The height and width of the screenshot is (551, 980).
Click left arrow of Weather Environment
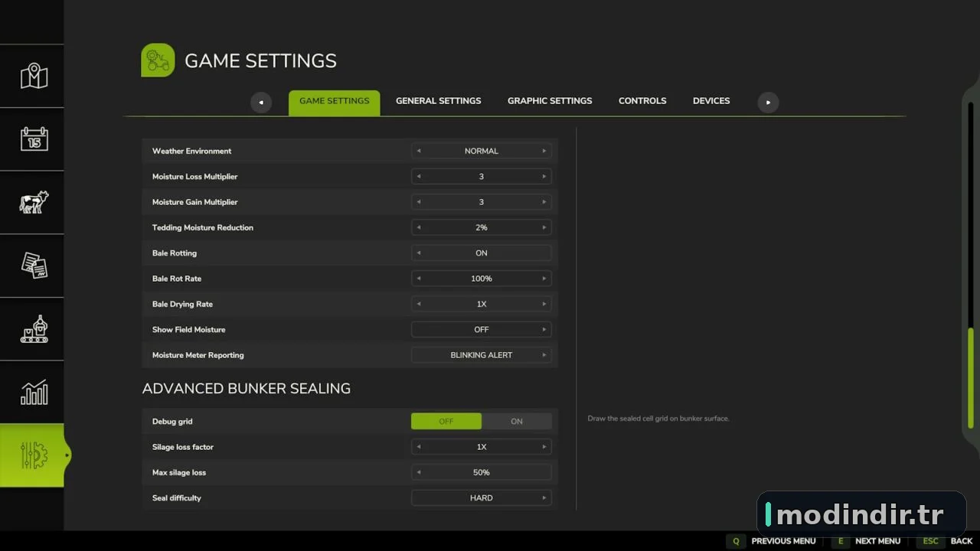click(x=418, y=151)
